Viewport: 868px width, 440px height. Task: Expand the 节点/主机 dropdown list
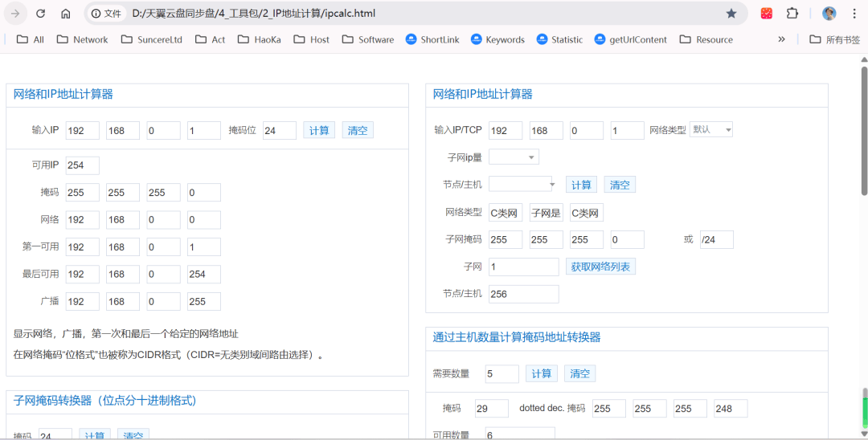(x=522, y=184)
